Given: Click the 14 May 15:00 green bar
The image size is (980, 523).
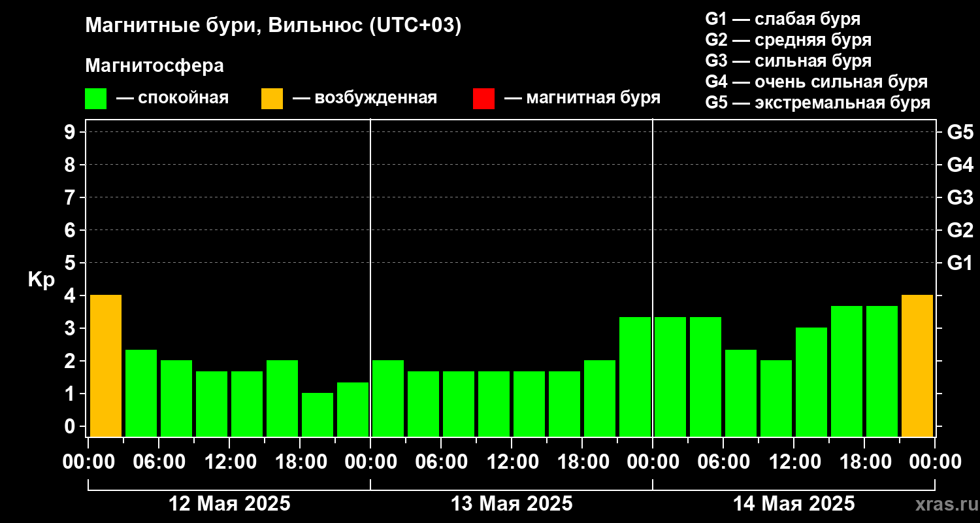Looking at the screenshot, I should (847, 371).
